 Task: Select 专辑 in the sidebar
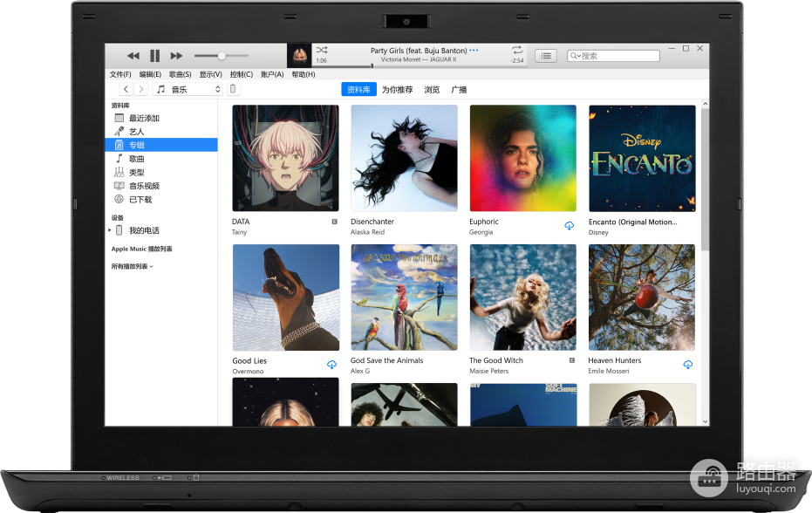[x=161, y=145]
